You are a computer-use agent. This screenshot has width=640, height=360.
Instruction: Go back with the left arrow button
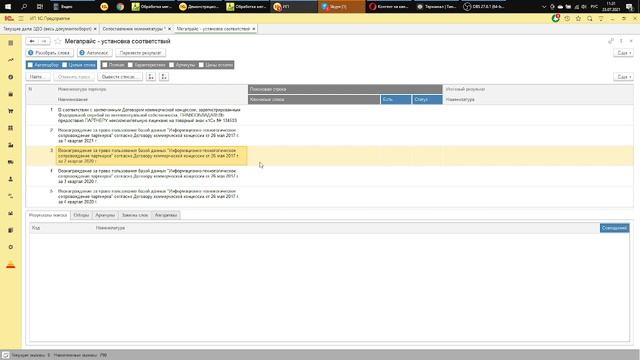pos(32,41)
